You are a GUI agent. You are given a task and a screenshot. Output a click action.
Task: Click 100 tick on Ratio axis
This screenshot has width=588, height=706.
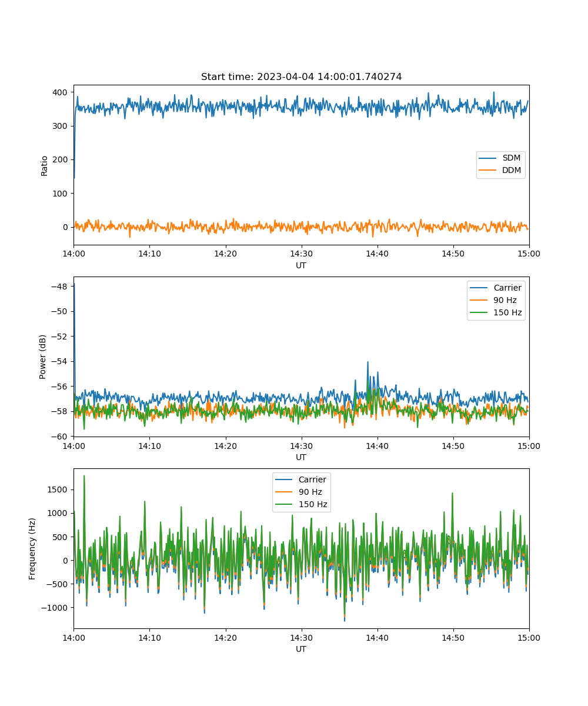(x=61, y=194)
